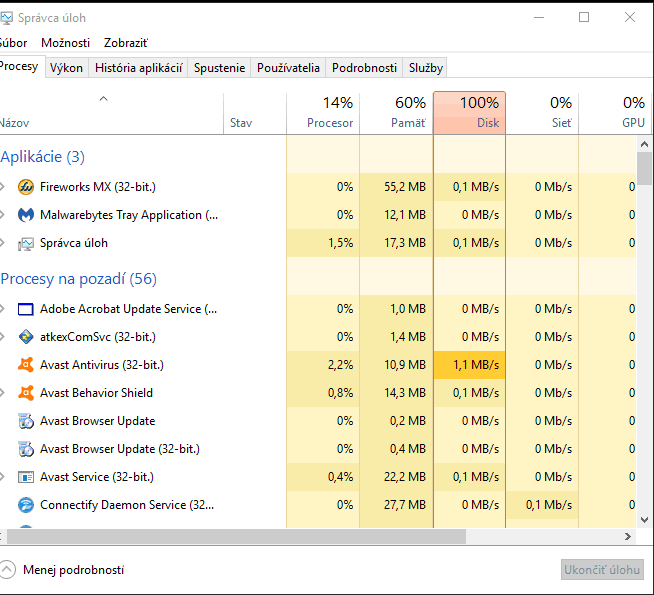Open the Možnosti menu
The image size is (654, 595).
tap(65, 43)
